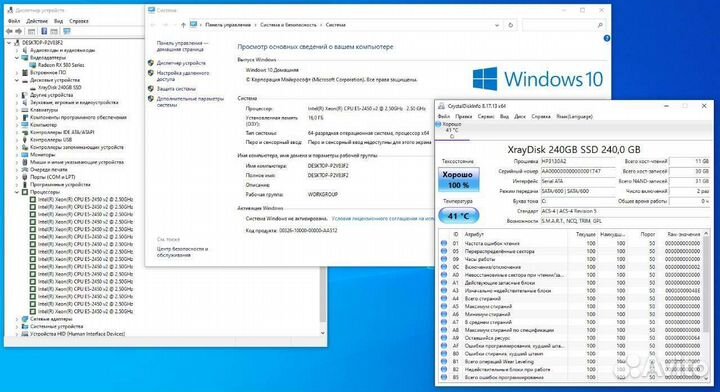Screen dimensions: 720x392
Task: Click the Back arrow in Device Manager toolbar
Action: (9, 31)
